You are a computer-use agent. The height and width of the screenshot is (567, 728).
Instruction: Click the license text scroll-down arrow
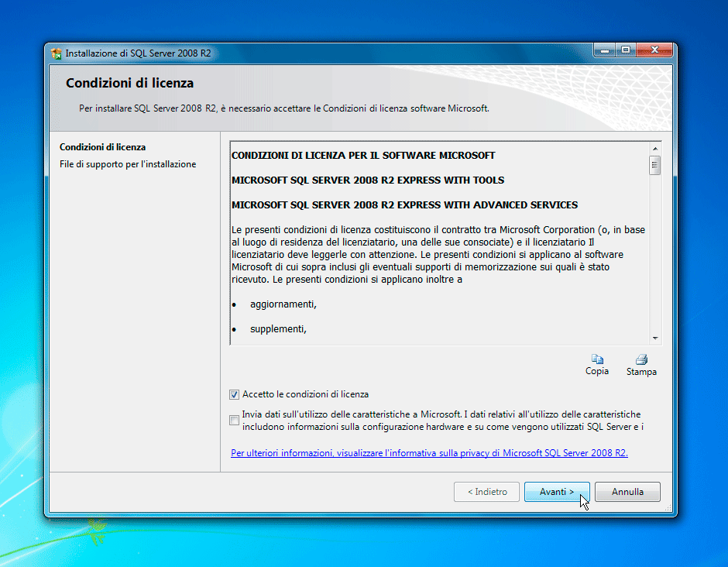click(x=655, y=338)
